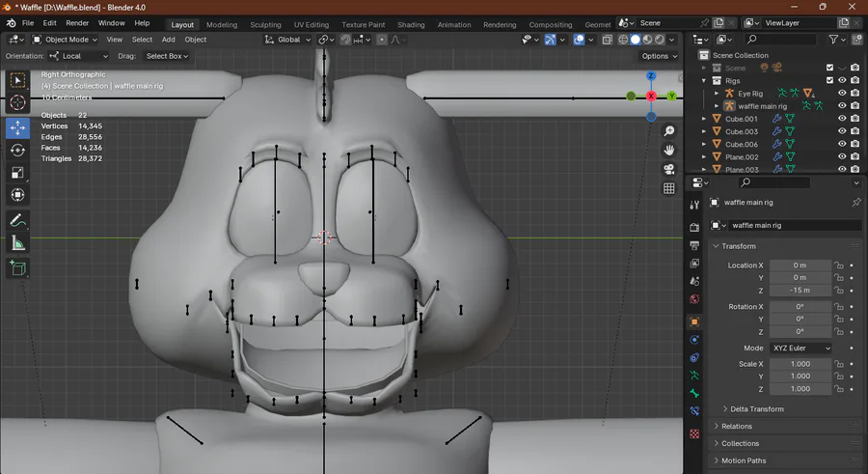The image size is (868, 474).
Task: Open the File menu
Action: click(28, 23)
